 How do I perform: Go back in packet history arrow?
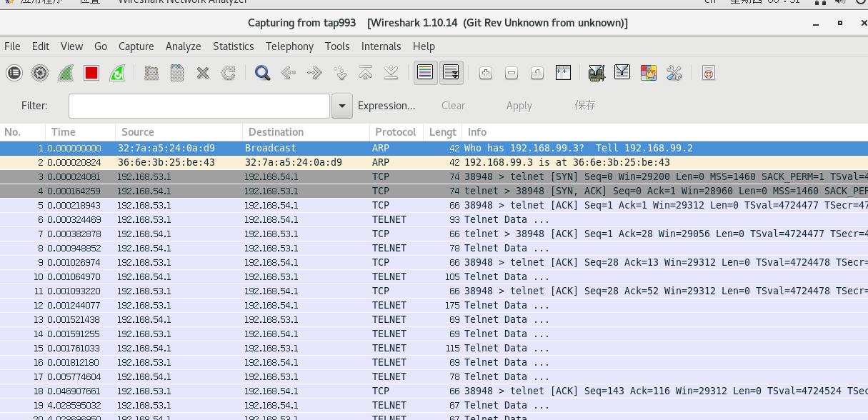[x=289, y=73]
